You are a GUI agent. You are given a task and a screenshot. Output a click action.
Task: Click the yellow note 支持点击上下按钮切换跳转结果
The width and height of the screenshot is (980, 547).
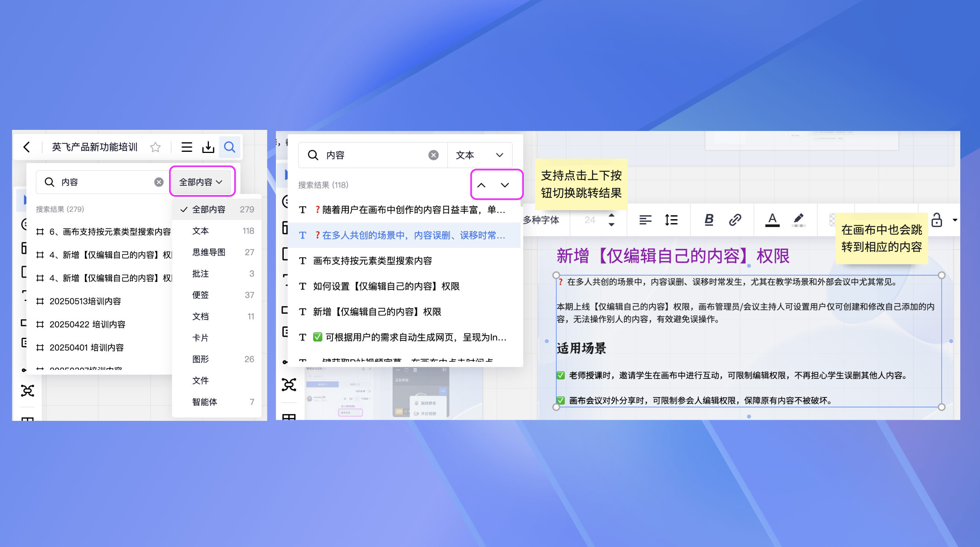[581, 184]
